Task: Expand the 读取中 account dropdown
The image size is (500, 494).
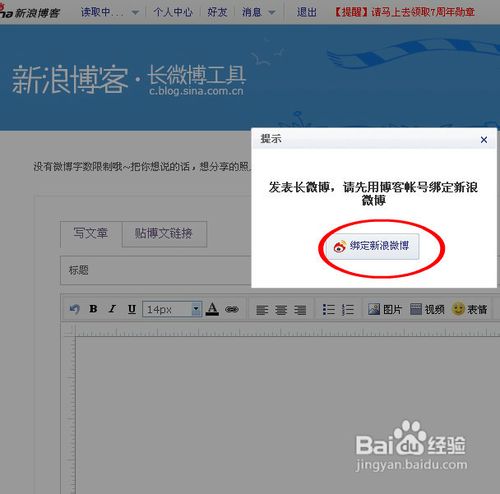Action: click(135, 13)
